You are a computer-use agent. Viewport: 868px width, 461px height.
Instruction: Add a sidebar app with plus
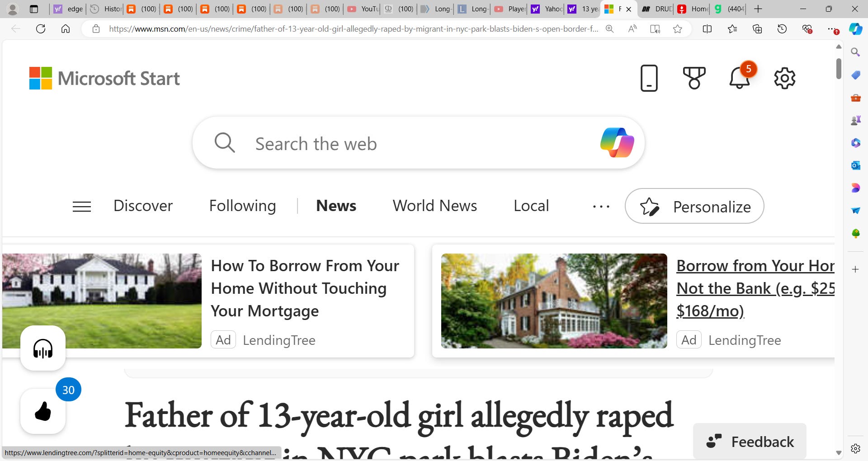855,269
